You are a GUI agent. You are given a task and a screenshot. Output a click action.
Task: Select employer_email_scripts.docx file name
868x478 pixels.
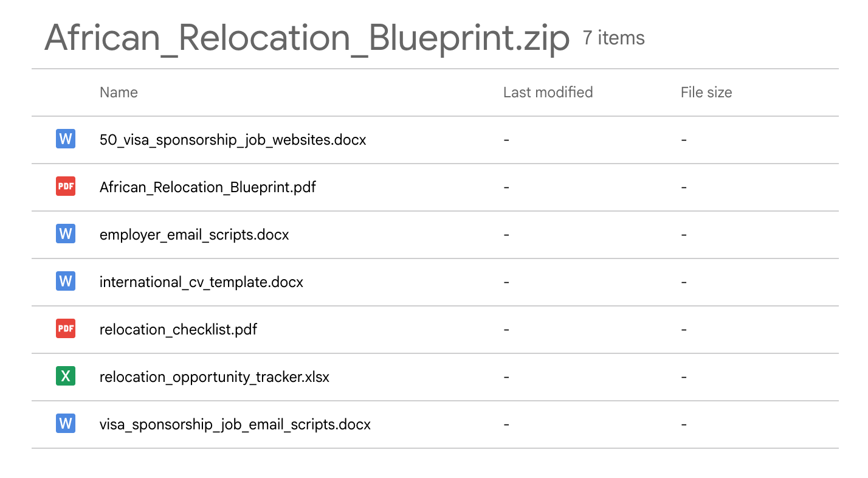pyautogui.click(x=194, y=235)
